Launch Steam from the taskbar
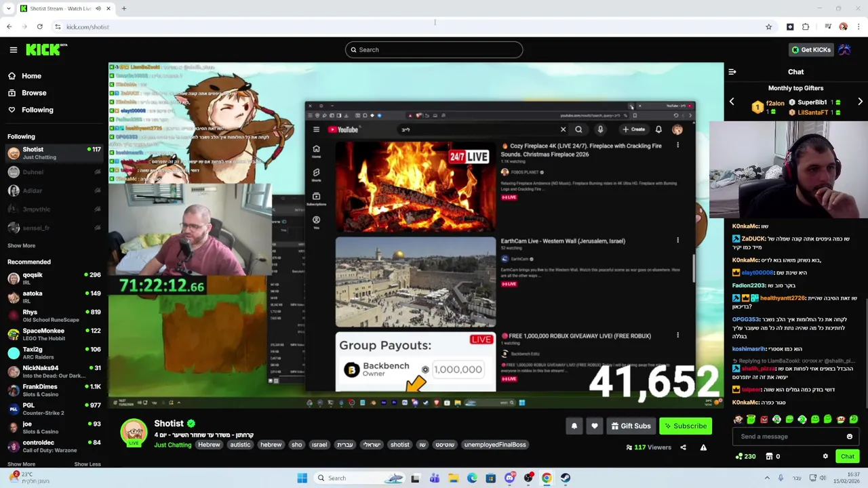This screenshot has height=488, width=868. click(x=565, y=478)
